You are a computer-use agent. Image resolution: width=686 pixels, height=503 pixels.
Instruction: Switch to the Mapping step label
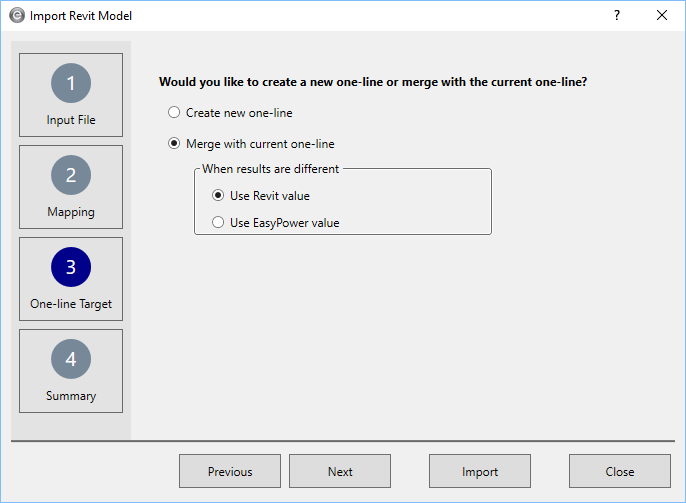71,212
